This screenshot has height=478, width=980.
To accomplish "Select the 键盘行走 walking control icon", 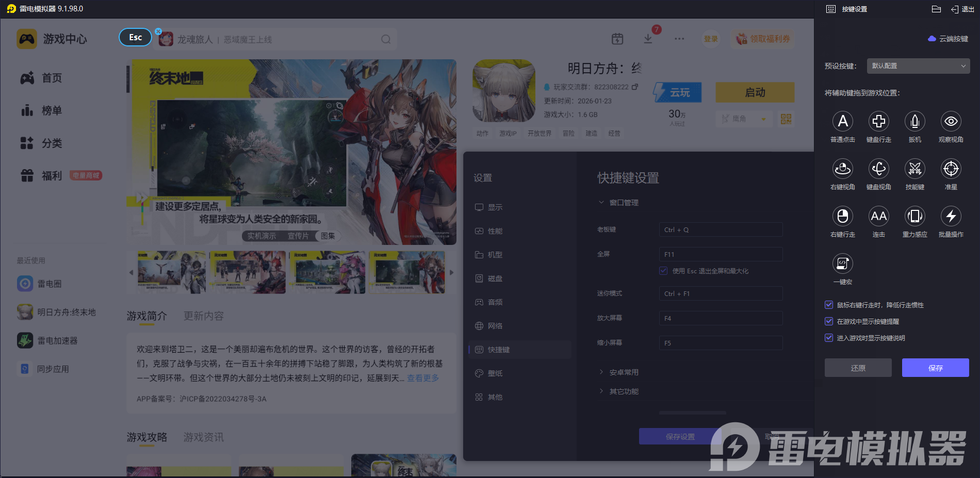I will 879,122.
